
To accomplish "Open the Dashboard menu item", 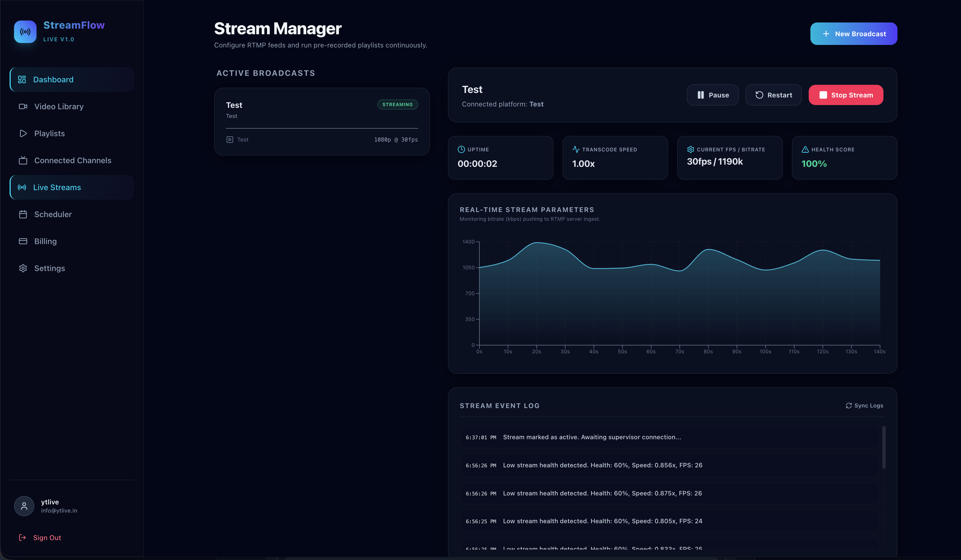I will (x=72, y=79).
